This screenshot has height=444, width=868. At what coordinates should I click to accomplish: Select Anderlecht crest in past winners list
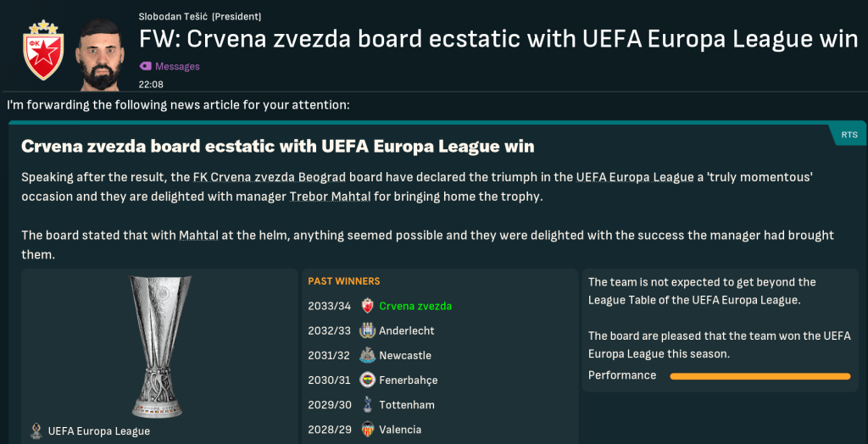coord(367,330)
